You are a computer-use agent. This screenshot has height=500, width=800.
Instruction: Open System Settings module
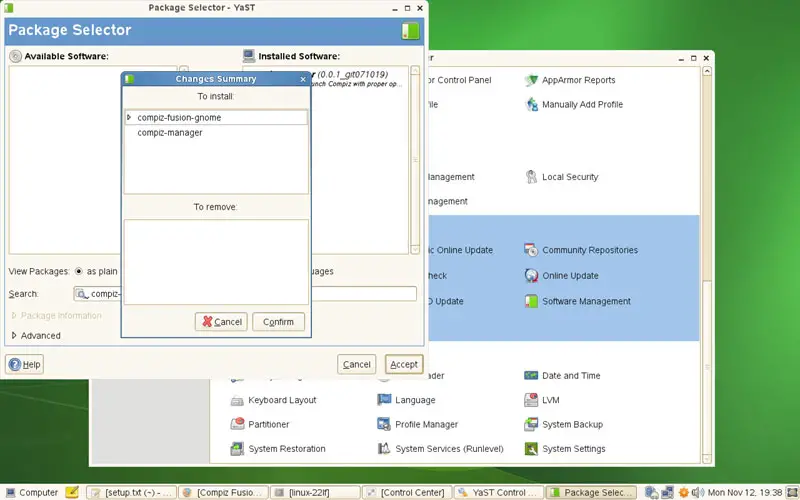[x=565, y=449]
